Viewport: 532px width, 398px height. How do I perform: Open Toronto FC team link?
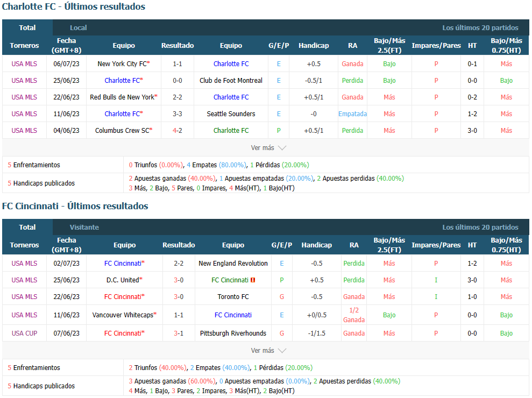233,296
